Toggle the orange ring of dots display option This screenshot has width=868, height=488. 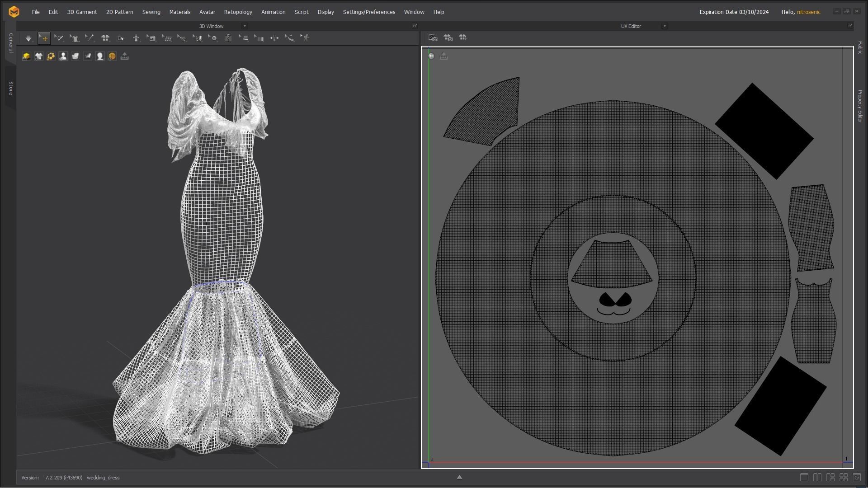point(51,56)
